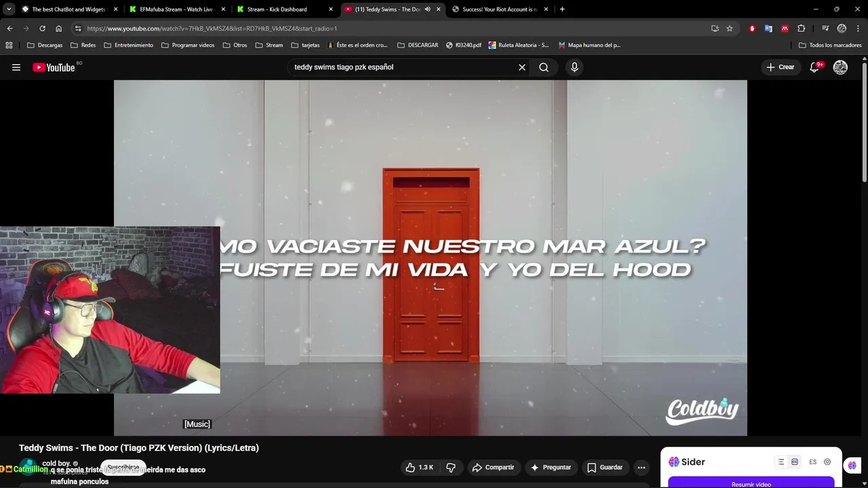Save the video with Guardar
Image resolution: width=868 pixels, height=488 pixels.
tap(604, 468)
